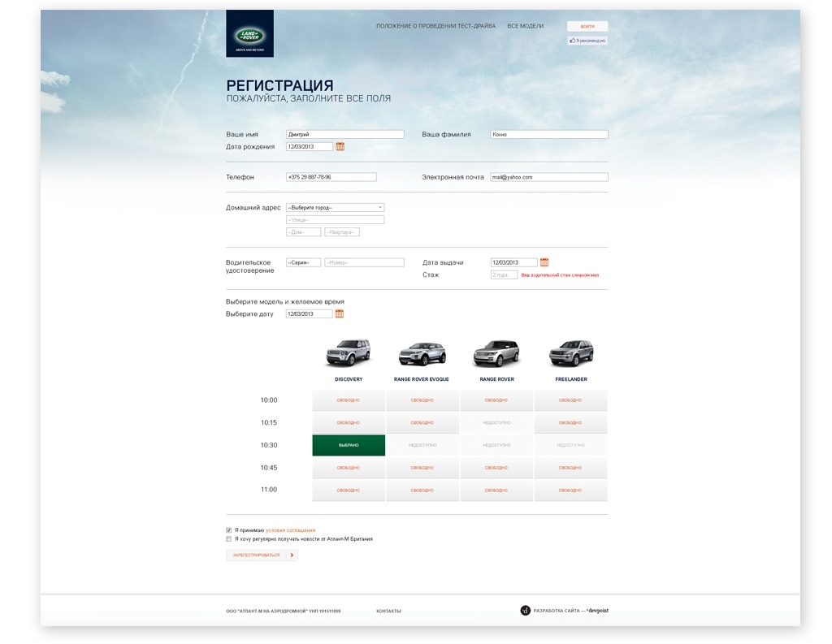
Task: Focus the Ваше имя field
Action: tap(344, 134)
